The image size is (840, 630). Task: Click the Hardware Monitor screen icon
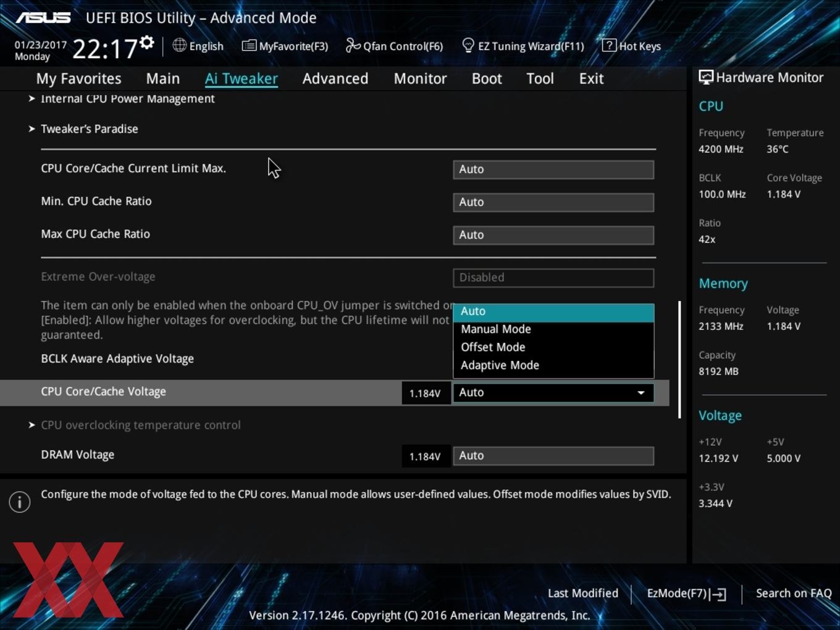click(x=706, y=77)
